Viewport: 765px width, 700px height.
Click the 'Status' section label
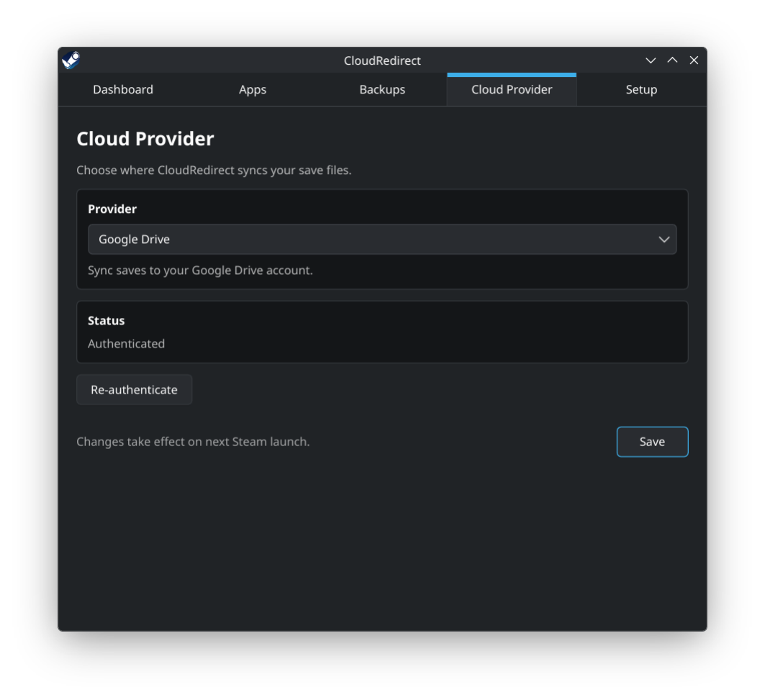(107, 321)
